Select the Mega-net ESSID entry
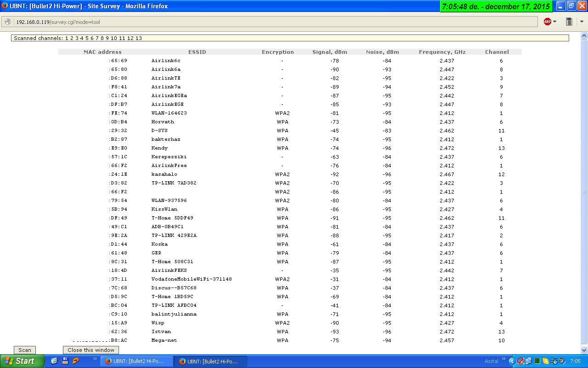Viewport: 588px width, 368px height. 164,340
